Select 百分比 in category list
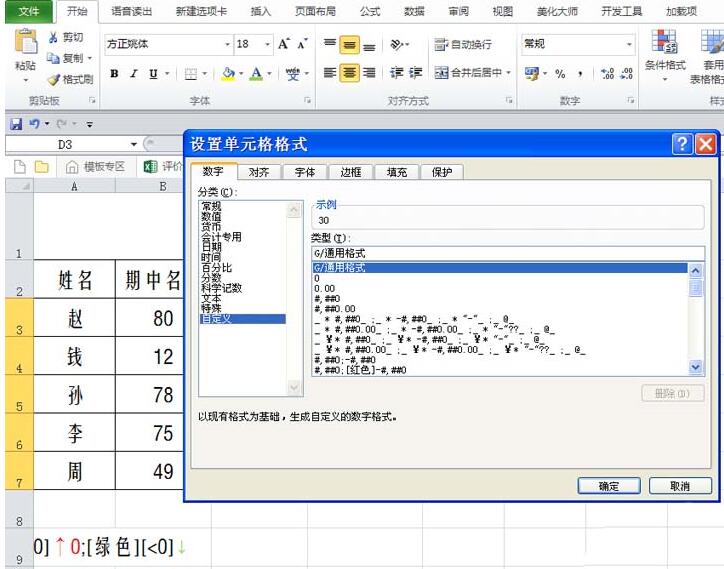 [x=217, y=267]
